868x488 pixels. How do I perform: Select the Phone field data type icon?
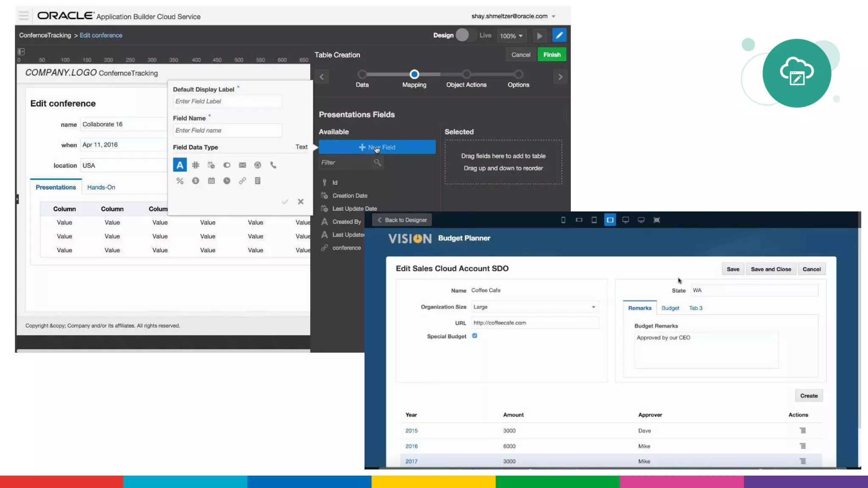pyautogui.click(x=273, y=165)
